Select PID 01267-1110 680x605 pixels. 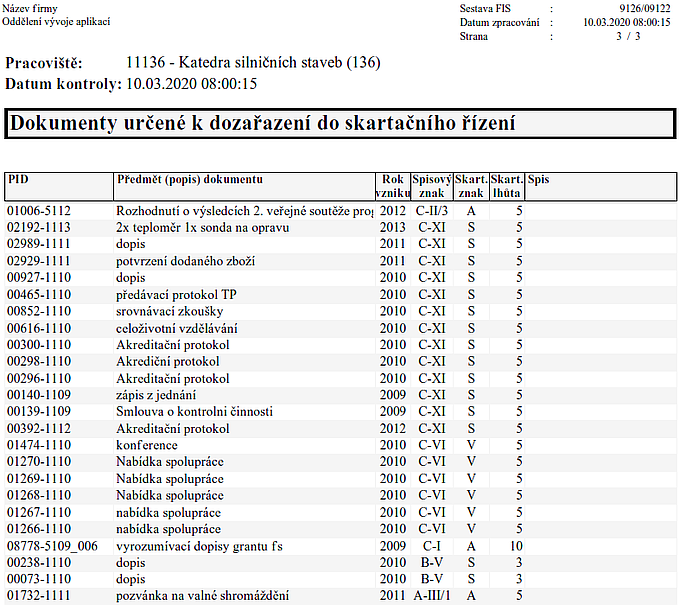click(39, 513)
